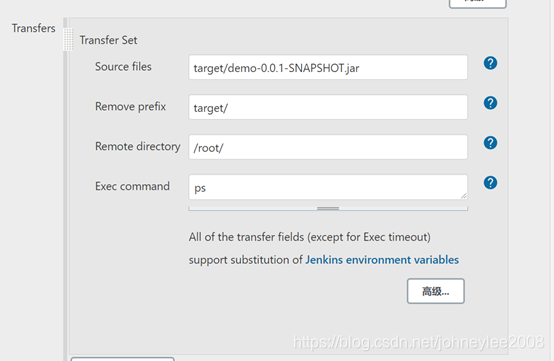Focus the Remove prefix input field

[x=328, y=107]
